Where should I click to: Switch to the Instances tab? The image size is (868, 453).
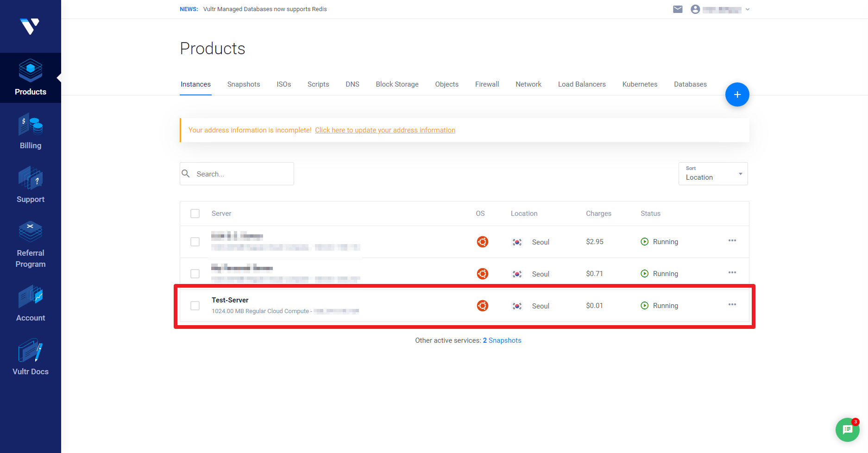tap(195, 84)
